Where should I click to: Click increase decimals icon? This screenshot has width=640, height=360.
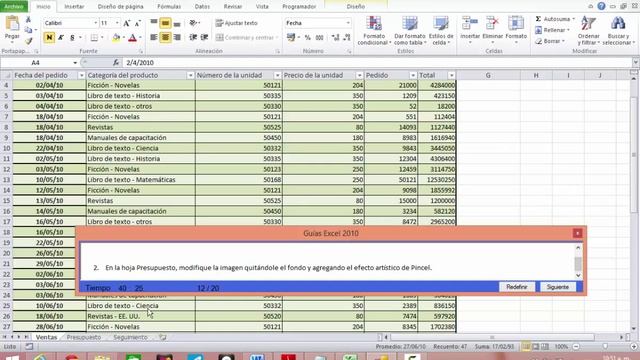335,38
